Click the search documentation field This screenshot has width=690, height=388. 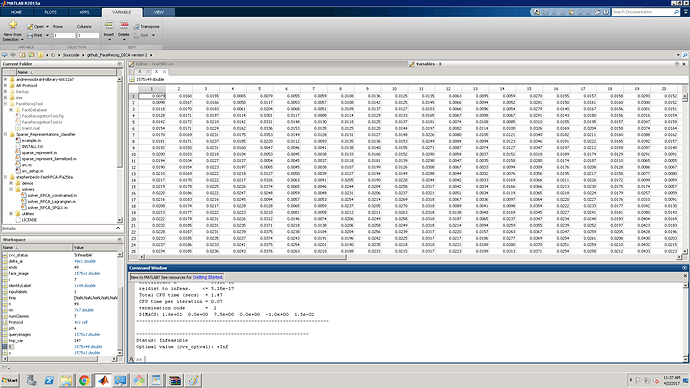(643, 12)
